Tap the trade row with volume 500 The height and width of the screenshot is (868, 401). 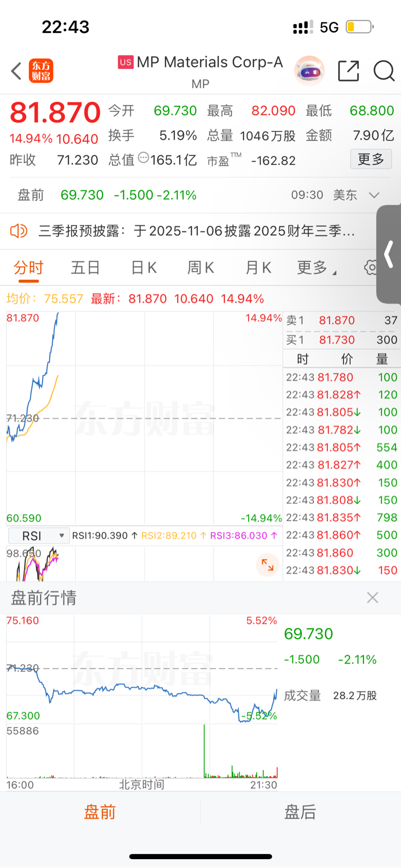tap(342, 535)
